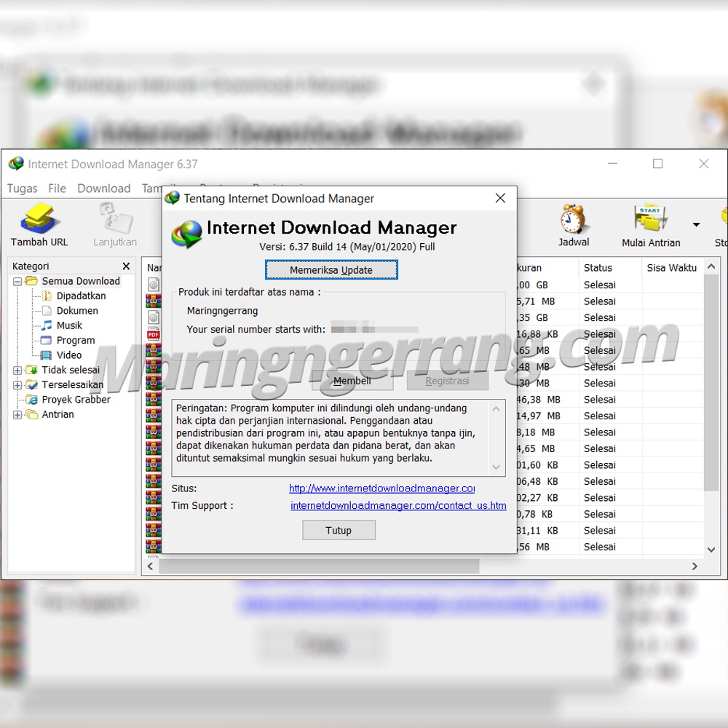728x728 pixels.
Task: Click the Maringngerrang registered name text
Action: click(222, 311)
